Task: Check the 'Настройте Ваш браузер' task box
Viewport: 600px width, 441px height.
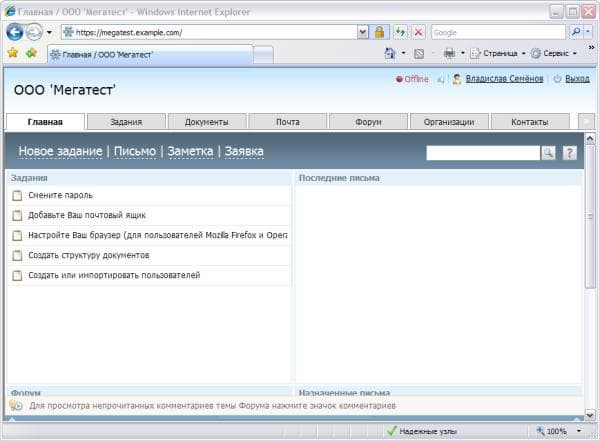Action: [17, 235]
